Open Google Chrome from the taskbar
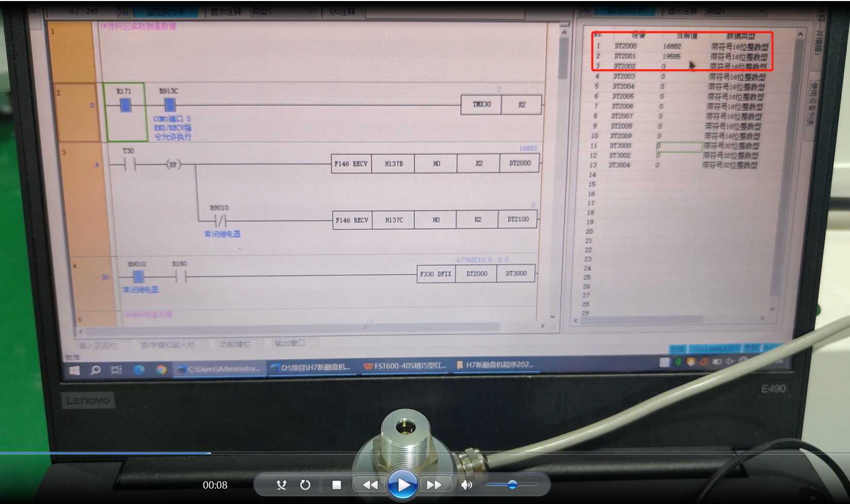The height and width of the screenshot is (504, 850). 161,369
